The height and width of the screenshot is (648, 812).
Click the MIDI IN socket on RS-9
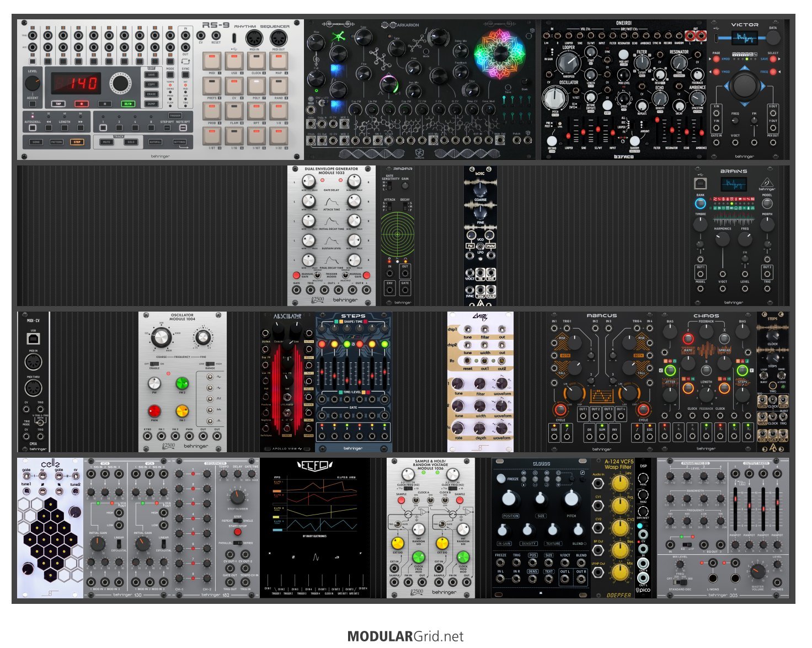pos(254,38)
